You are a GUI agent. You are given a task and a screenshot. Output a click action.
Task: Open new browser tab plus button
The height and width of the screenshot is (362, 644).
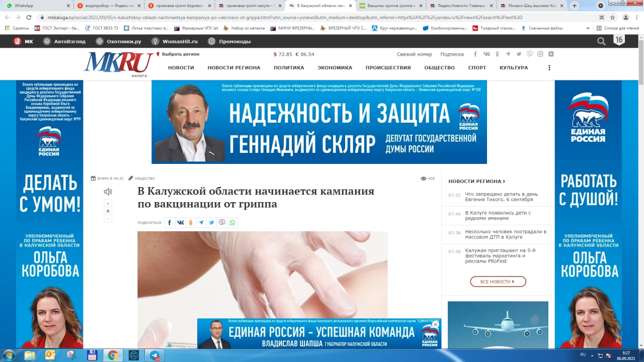(x=575, y=6)
